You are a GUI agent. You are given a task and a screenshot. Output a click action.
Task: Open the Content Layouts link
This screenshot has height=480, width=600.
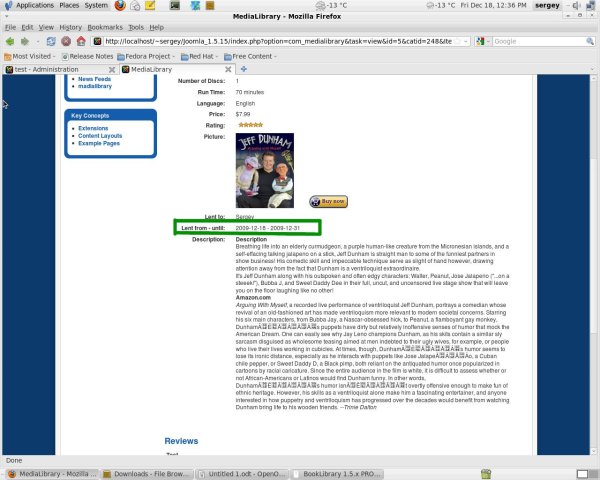[x=100, y=136]
